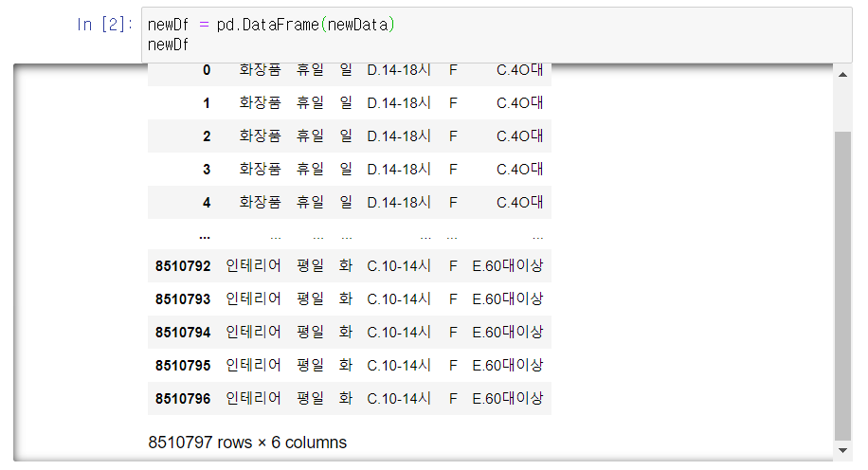Click E.60대이상 in row 8510796
The height and width of the screenshot is (470, 868).
[x=508, y=399]
